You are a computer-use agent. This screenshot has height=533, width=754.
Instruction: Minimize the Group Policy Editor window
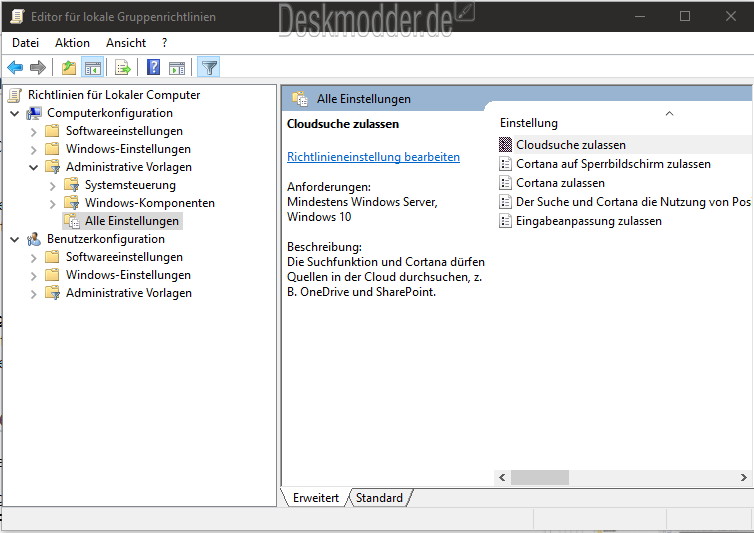640,16
